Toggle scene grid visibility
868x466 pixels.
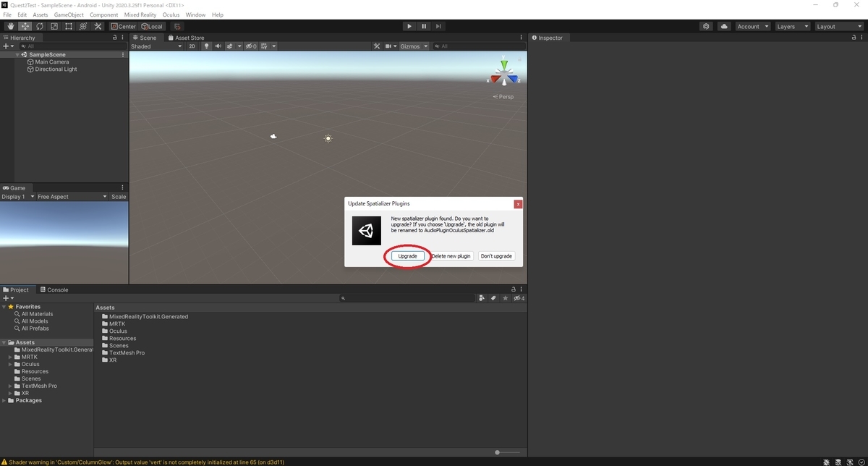click(265, 46)
